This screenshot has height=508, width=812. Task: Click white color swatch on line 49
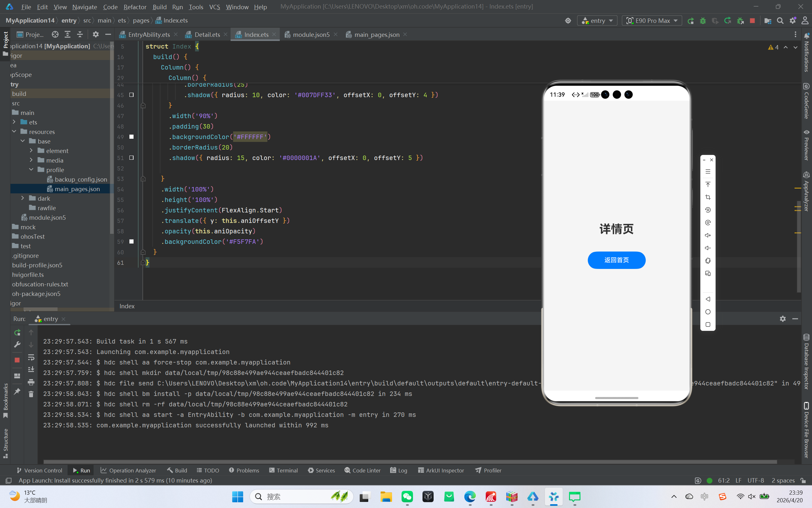(132, 137)
